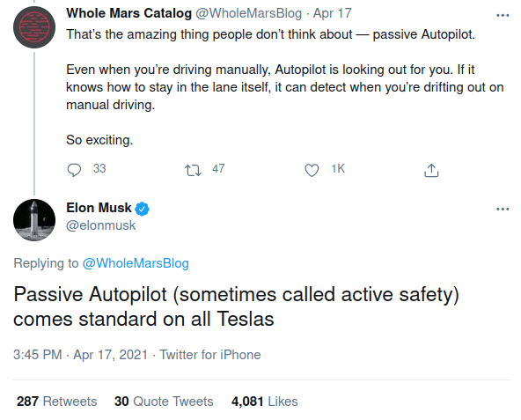View the 4,081 Likes list
Screen dimensions: 521x420
coord(265,401)
